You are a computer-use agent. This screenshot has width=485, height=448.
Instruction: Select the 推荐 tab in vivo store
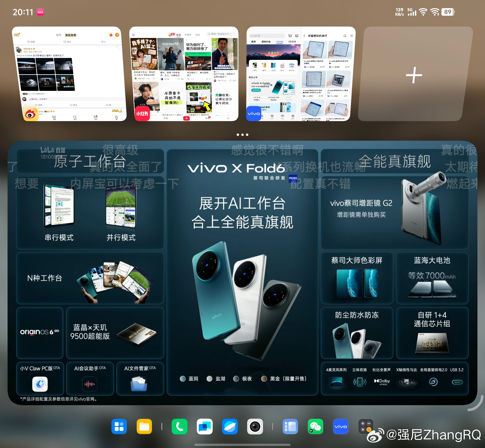pyautogui.click(x=253, y=42)
